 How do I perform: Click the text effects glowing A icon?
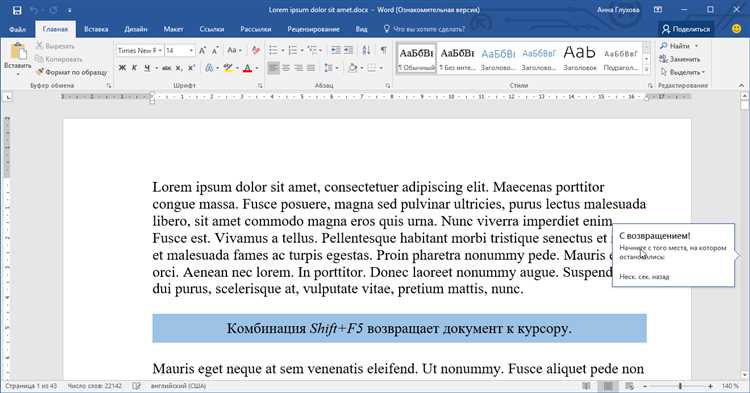(x=209, y=68)
